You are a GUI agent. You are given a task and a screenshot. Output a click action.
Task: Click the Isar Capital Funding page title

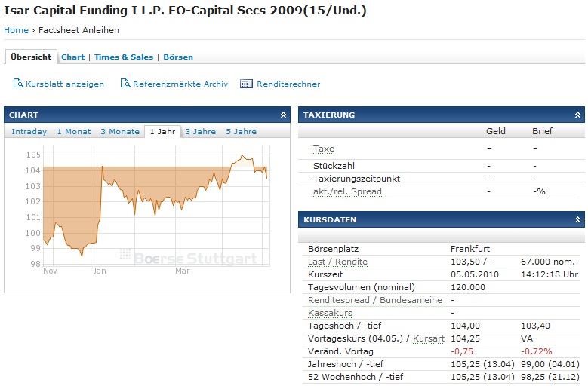(185, 11)
